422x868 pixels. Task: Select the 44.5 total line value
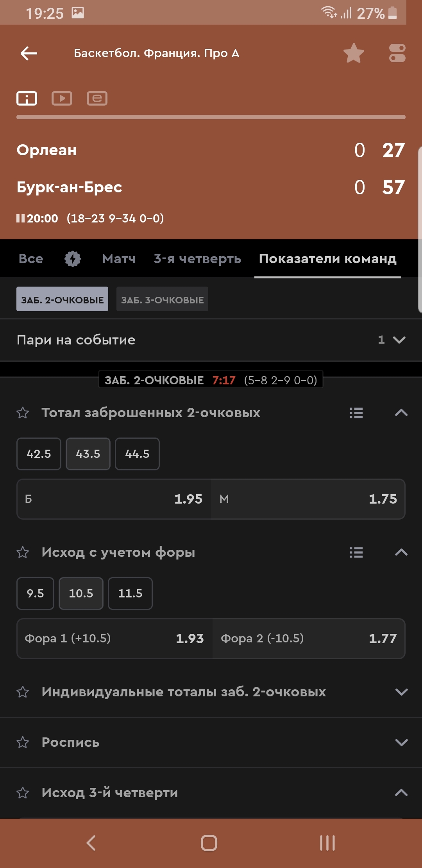pyautogui.click(x=137, y=454)
